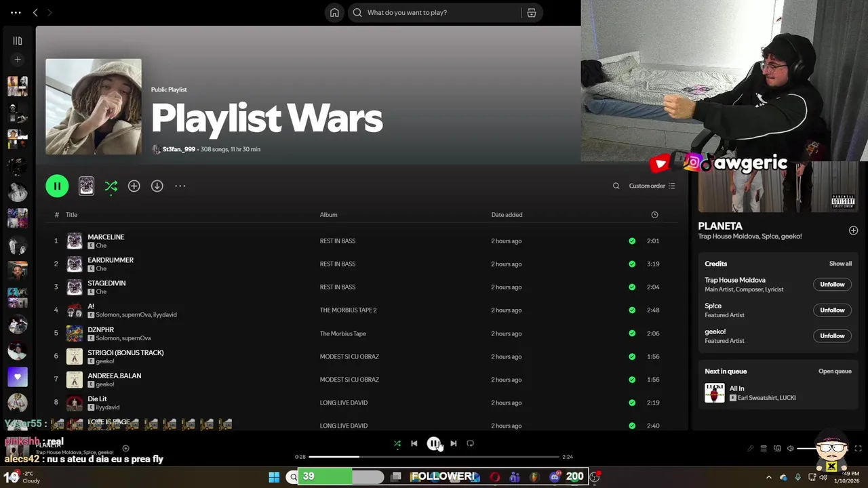Skip to next track
This screenshot has width=868, height=488.
[453, 444]
